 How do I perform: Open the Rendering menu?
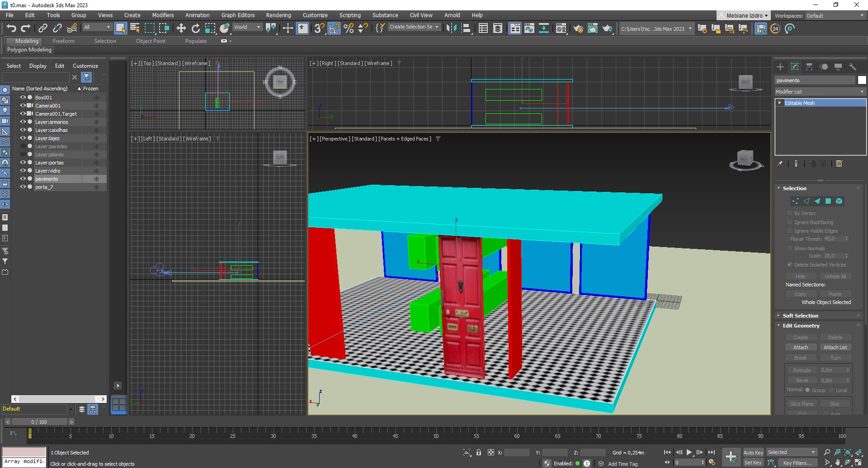(278, 15)
